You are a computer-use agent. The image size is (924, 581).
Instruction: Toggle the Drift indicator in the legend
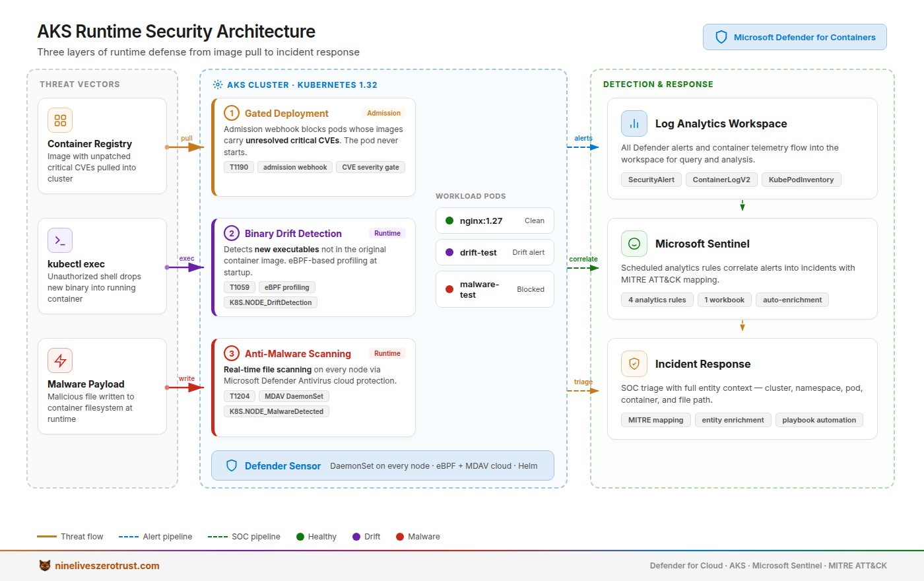point(353,536)
